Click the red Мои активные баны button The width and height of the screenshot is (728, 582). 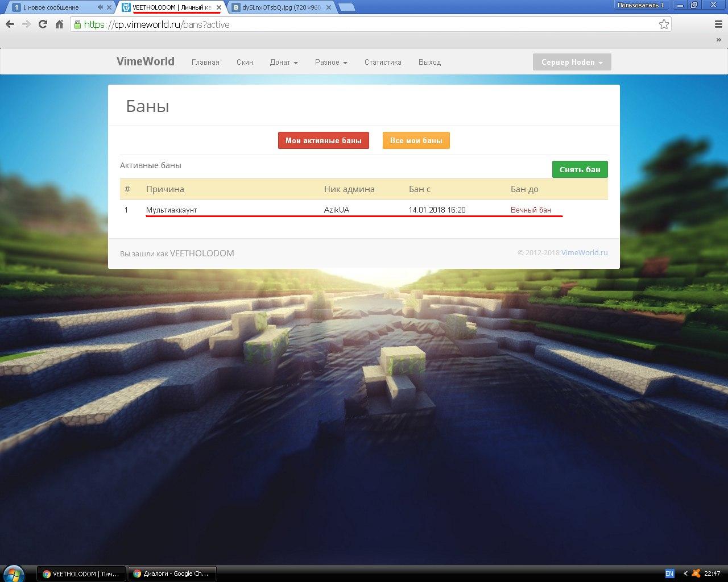(323, 140)
